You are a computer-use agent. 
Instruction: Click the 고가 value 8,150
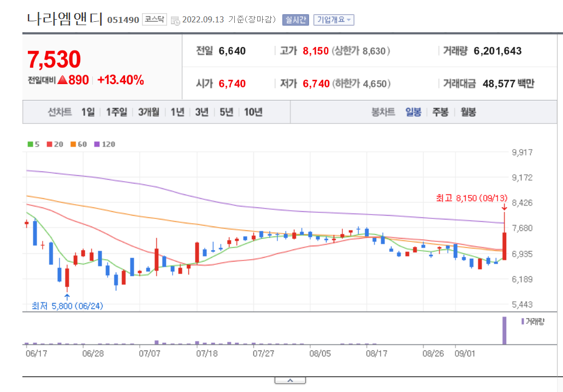pyautogui.click(x=316, y=51)
